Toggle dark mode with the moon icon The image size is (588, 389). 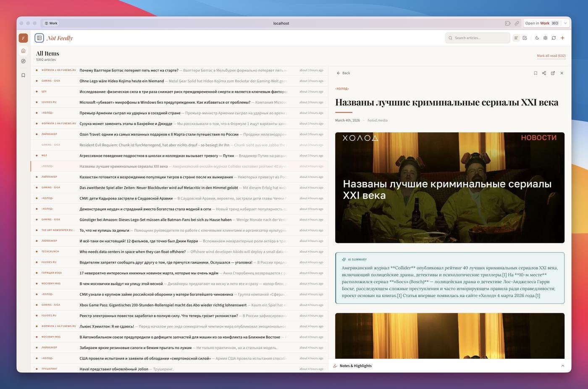[537, 38]
